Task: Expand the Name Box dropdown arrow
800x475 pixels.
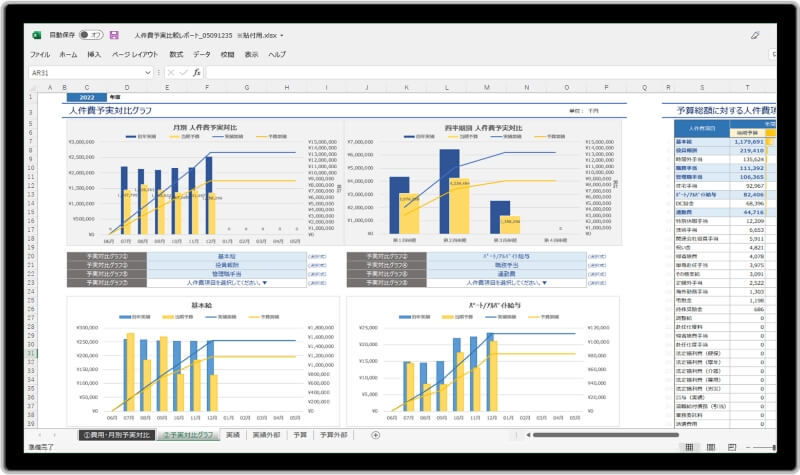Action: pyautogui.click(x=148, y=72)
